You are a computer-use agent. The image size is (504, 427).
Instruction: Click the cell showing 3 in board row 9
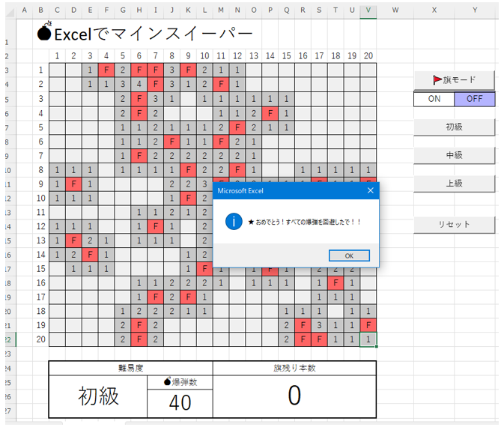coord(204,184)
